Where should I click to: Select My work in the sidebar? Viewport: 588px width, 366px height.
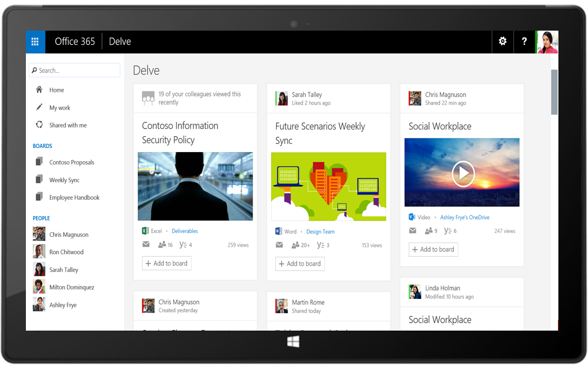point(59,107)
